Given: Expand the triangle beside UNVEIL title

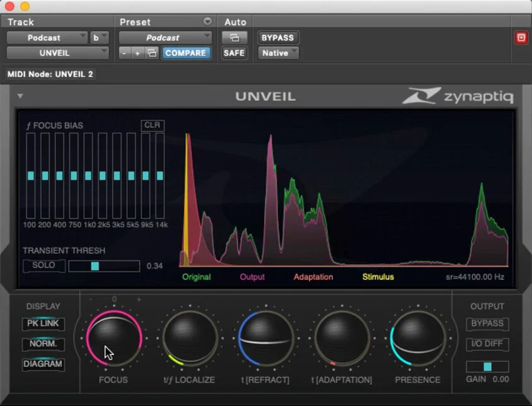Looking at the screenshot, I should tap(20, 96).
